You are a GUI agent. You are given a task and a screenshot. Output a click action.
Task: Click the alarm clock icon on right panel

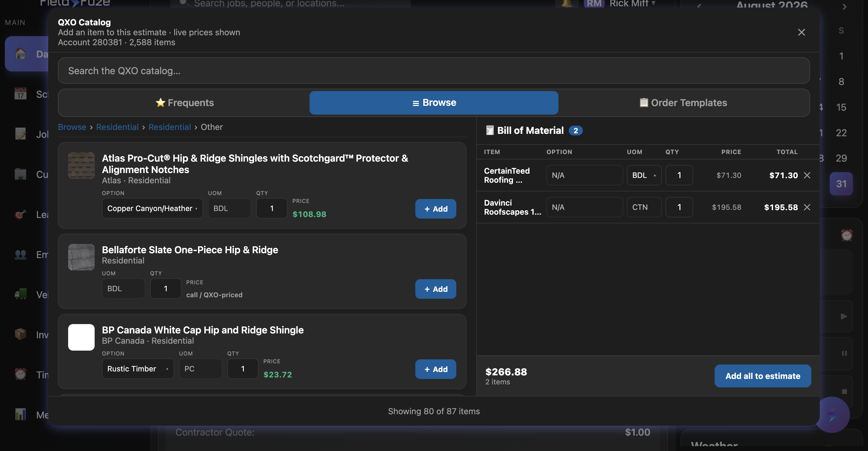846,235
